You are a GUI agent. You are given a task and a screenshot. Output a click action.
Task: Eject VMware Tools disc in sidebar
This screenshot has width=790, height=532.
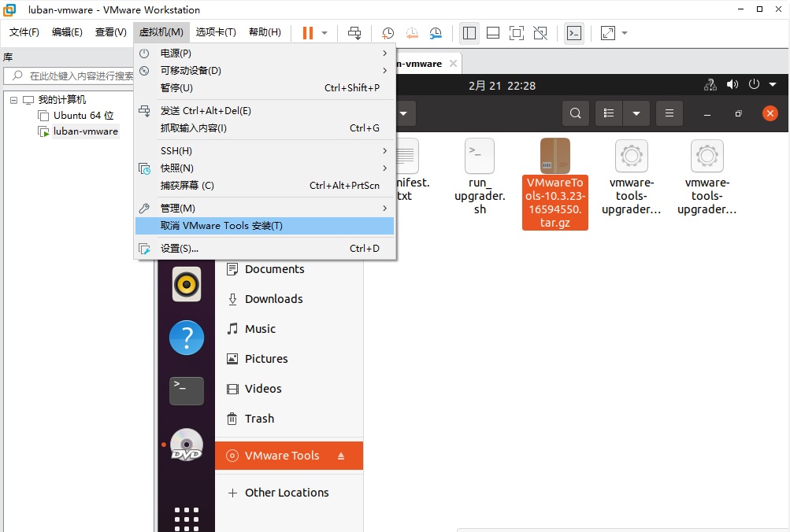tap(341, 456)
